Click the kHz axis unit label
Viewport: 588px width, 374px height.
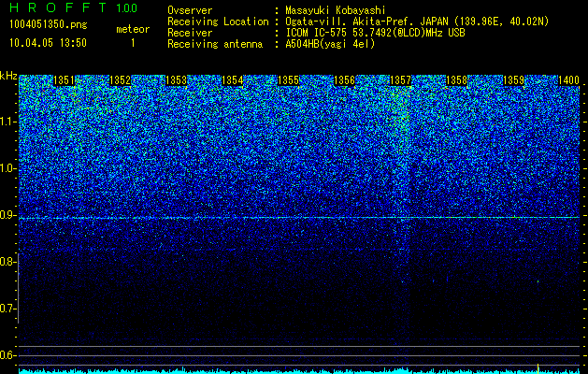8,77
